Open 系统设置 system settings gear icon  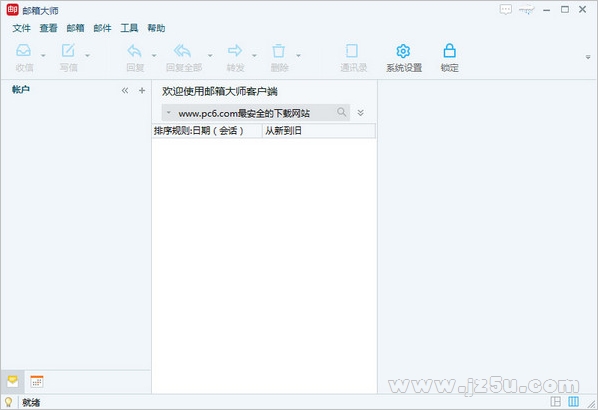point(403,51)
